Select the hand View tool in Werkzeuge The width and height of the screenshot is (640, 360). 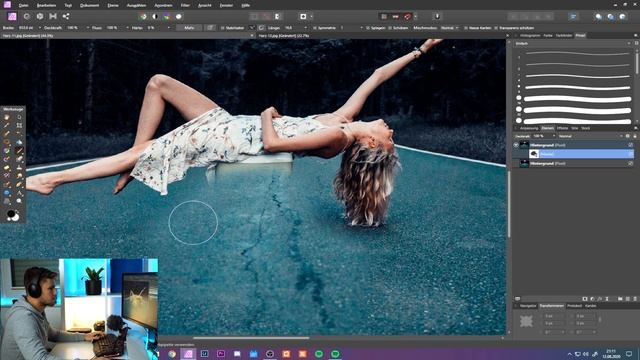pyautogui.click(x=7, y=118)
